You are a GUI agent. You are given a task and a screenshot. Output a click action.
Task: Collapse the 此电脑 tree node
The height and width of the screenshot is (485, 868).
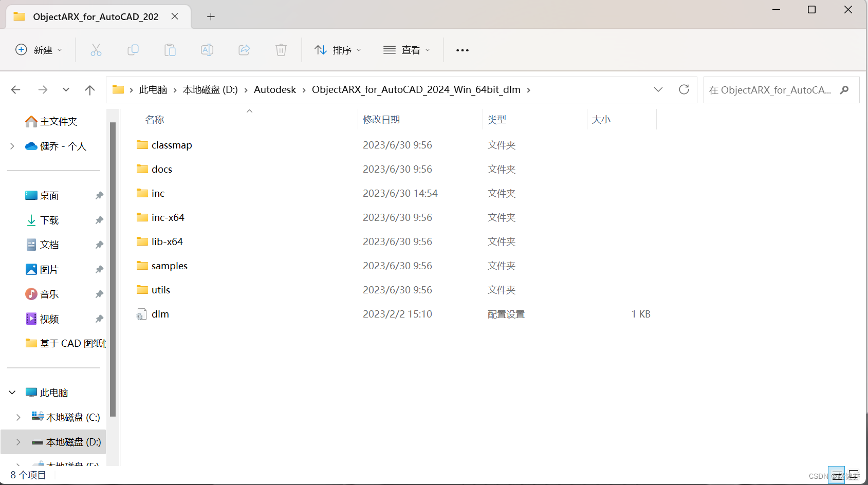click(12, 393)
